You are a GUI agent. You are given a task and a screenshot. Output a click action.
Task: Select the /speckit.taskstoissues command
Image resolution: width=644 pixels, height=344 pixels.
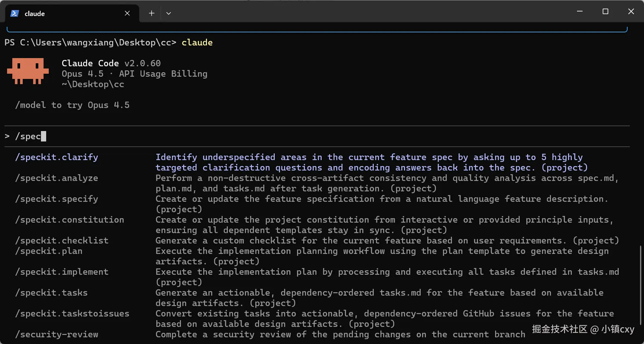(x=72, y=313)
